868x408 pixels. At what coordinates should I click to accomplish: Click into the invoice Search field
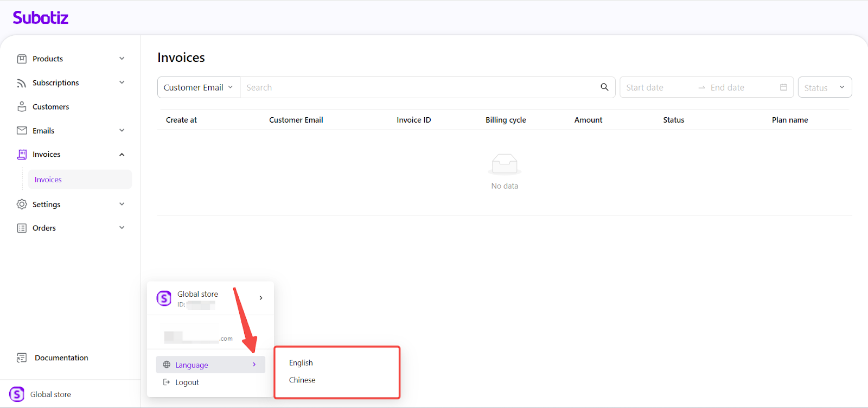(x=418, y=87)
